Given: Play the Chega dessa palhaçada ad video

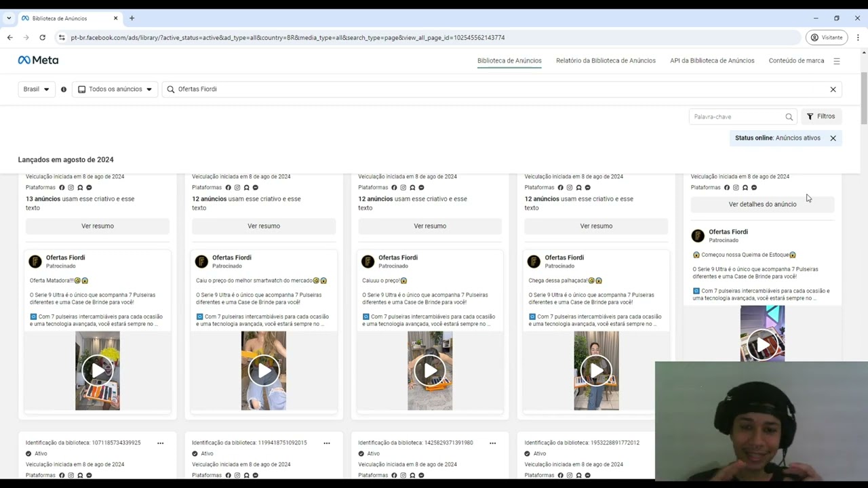Looking at the screenshot, I should [x=596, y=371].
